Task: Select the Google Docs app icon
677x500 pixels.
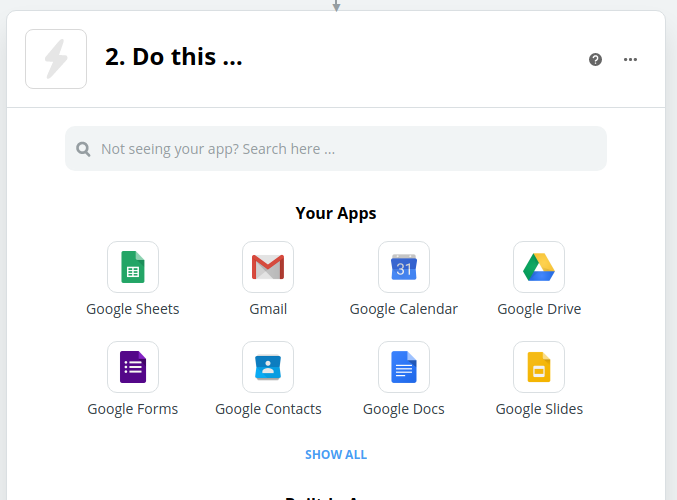Action: pos(404,367)
